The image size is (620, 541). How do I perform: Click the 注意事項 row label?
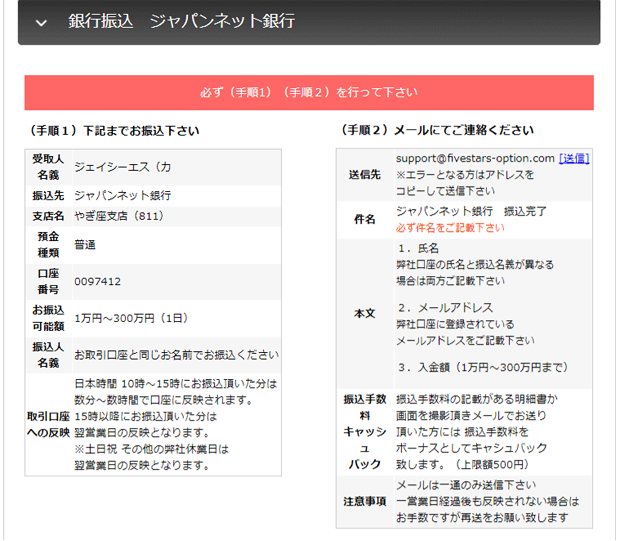click(365, 501)
